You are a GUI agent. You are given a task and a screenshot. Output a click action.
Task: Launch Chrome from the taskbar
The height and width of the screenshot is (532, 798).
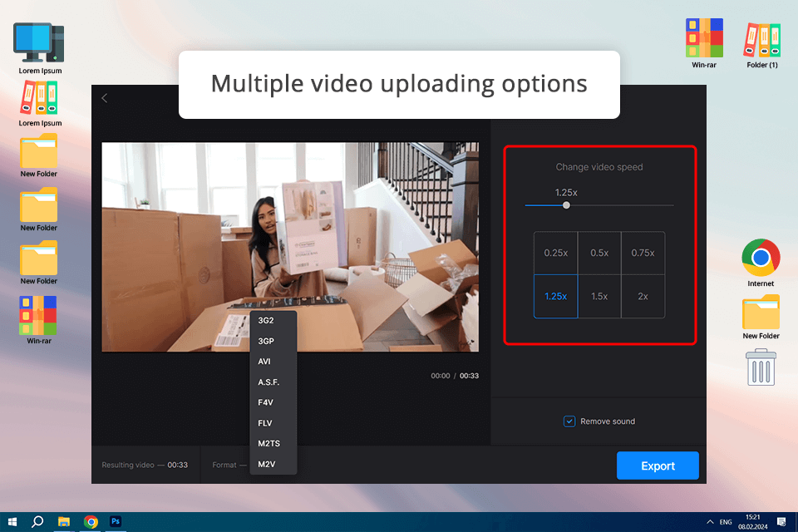[x=91, y=522]
